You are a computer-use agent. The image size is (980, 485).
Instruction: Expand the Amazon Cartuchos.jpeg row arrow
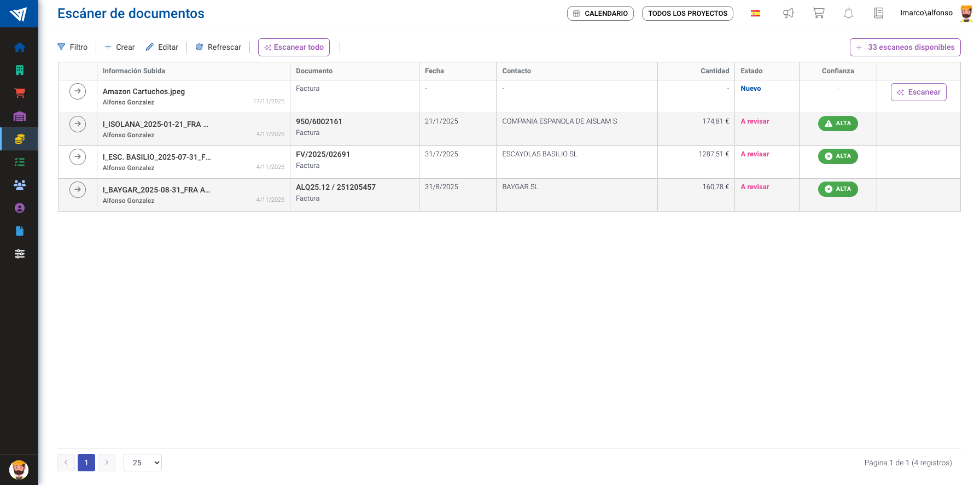78,91
